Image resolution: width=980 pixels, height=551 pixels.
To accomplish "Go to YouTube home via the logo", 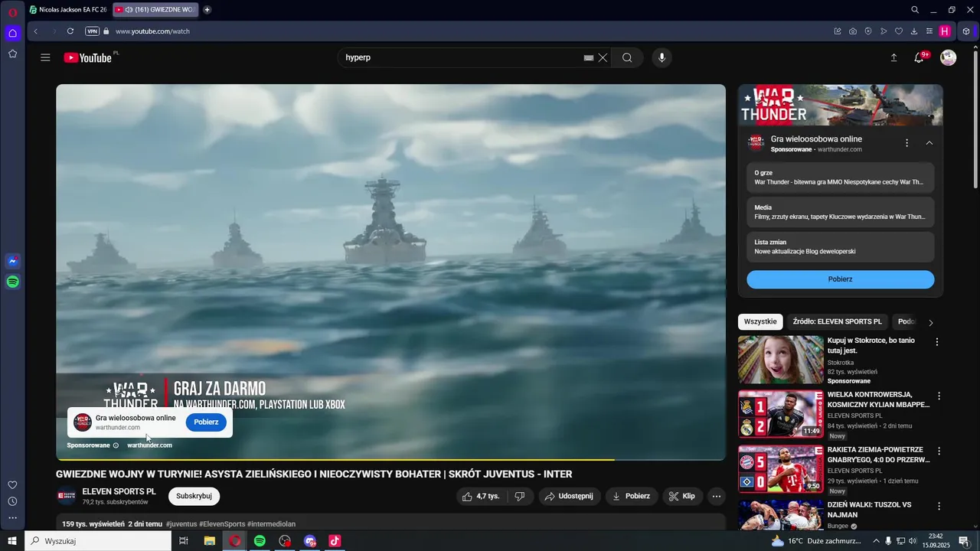I will tap(88, 57).
